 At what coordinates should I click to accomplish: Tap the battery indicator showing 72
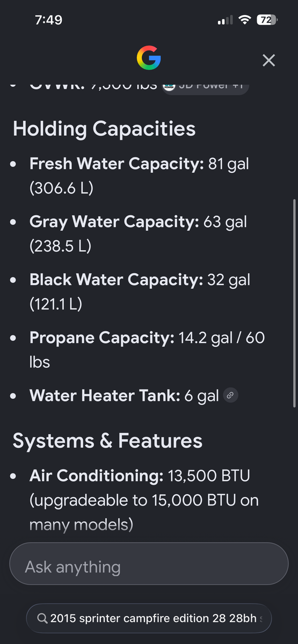point(267,20)
